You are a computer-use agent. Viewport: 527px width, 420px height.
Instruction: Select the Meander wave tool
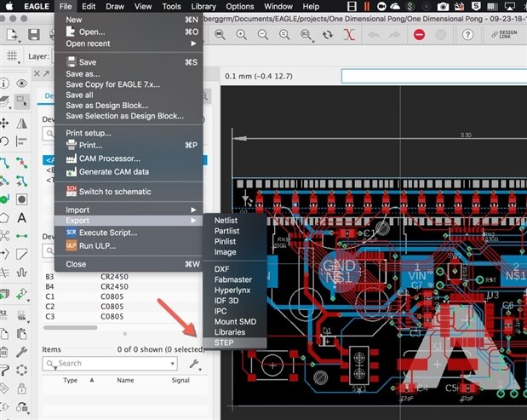pos(22,272)
